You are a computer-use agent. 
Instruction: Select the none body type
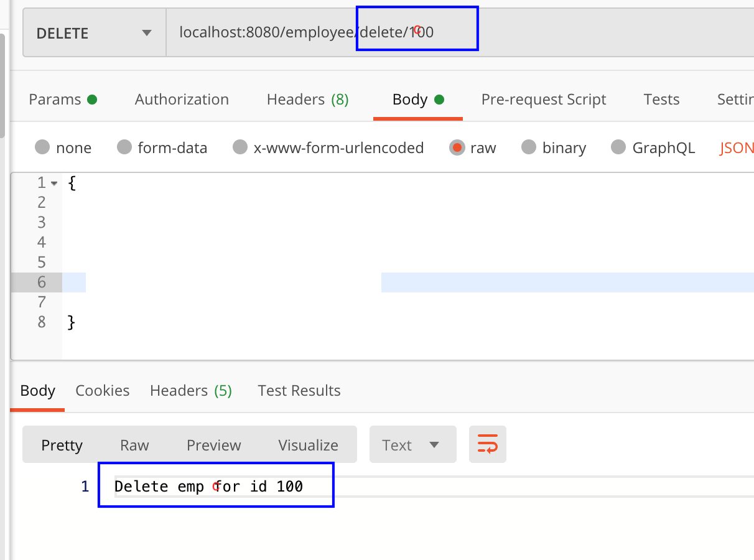63,147
